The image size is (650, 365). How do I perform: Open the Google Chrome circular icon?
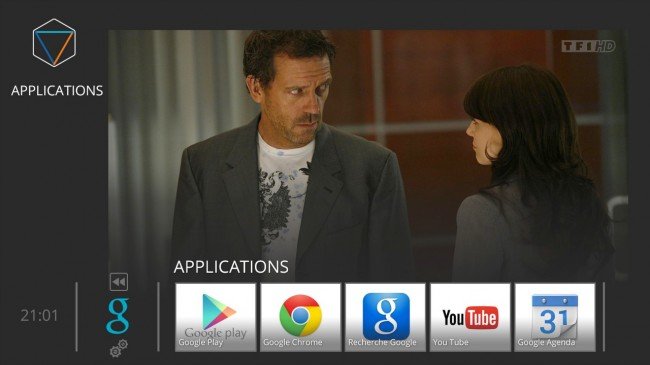tap(301, 315)
